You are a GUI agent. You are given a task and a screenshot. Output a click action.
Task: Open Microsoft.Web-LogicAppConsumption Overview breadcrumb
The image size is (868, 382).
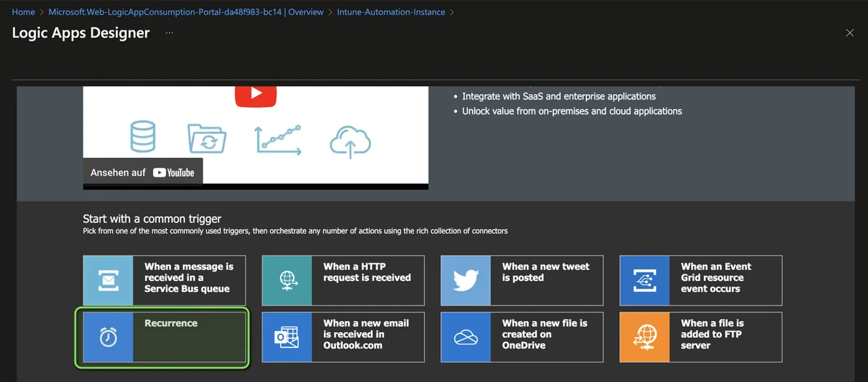click(x=186, y=12)
